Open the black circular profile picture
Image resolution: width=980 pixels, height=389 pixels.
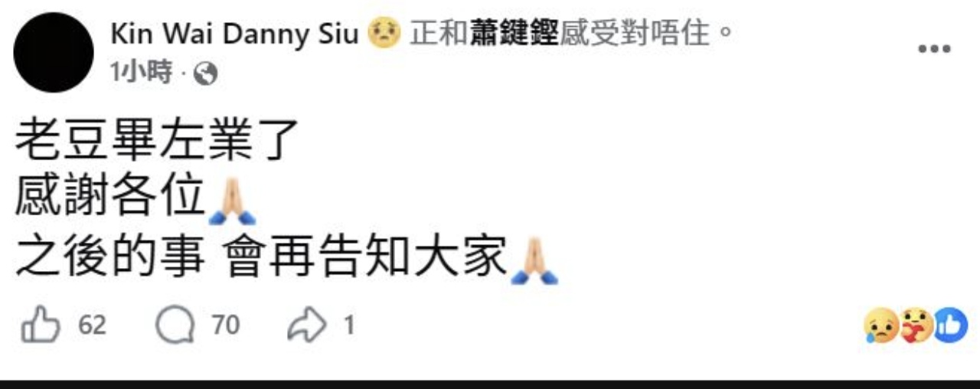click(x=54, y=52)
